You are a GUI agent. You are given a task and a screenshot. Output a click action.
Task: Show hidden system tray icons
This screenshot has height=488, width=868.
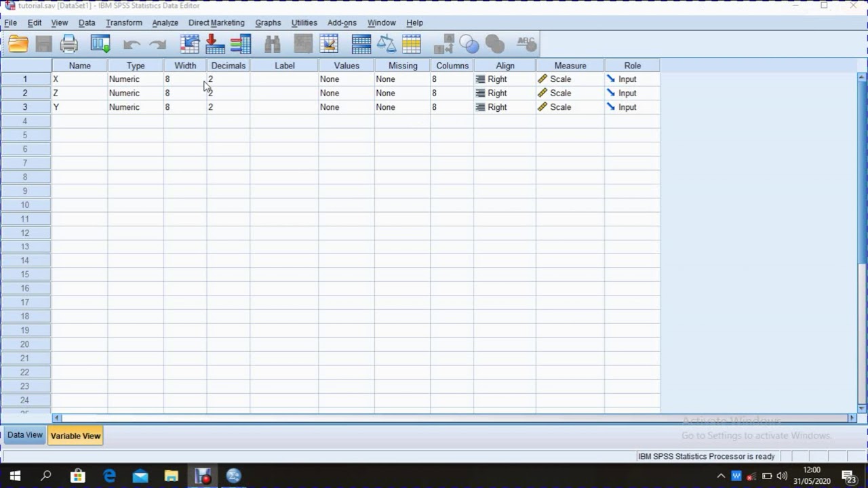coord(721,476)
